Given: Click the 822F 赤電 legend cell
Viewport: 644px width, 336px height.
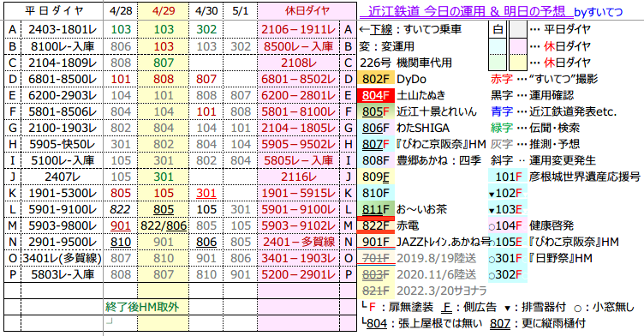Looking at the screenshot, I should coord(375,225).
